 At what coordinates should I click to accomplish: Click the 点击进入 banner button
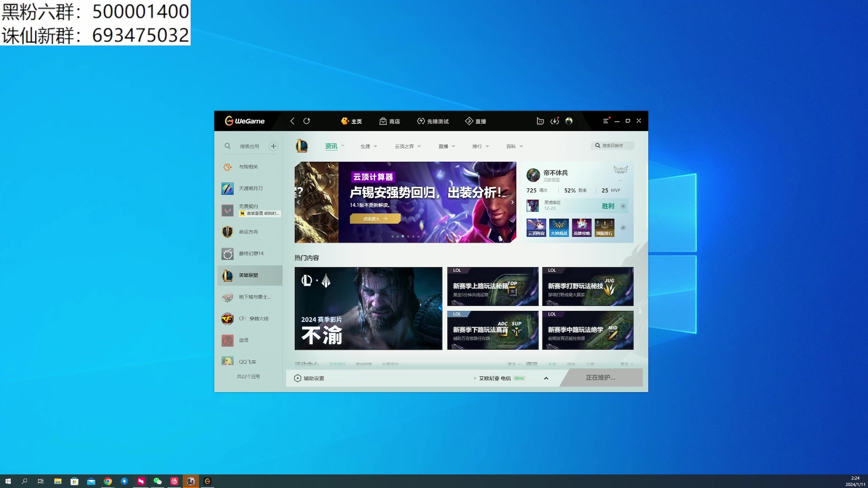pos(375,219)
